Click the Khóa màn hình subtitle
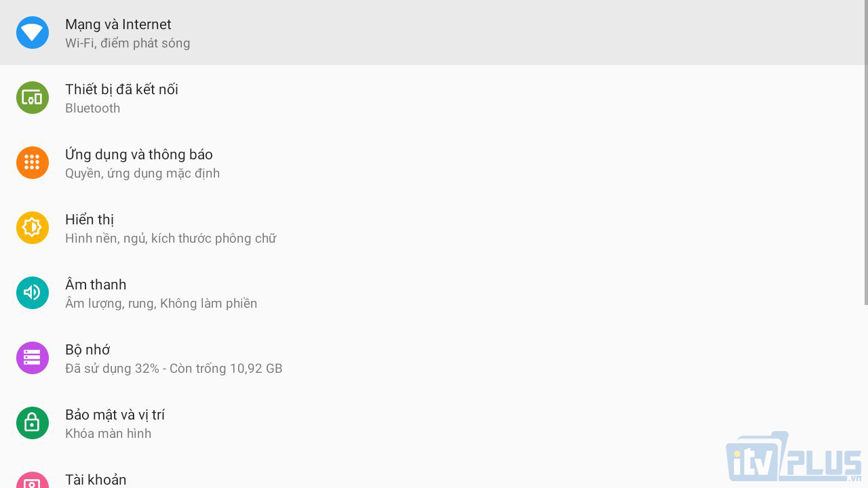 108,434
